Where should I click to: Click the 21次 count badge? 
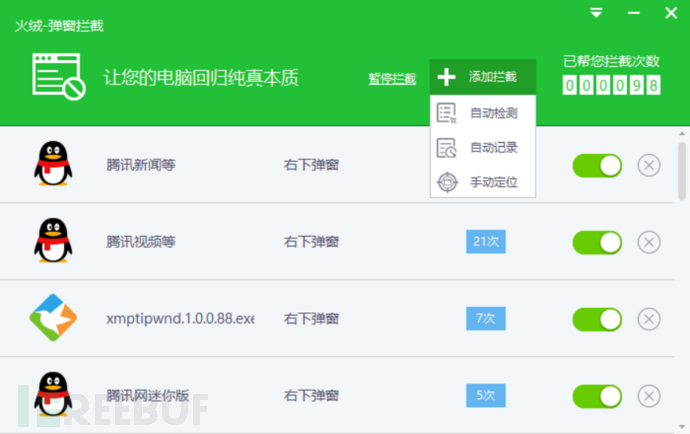tap(486, 242)
